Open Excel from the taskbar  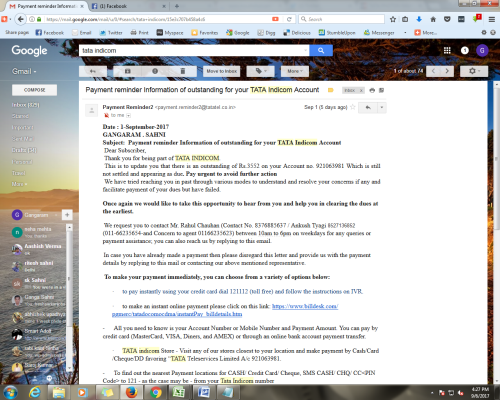179,392
